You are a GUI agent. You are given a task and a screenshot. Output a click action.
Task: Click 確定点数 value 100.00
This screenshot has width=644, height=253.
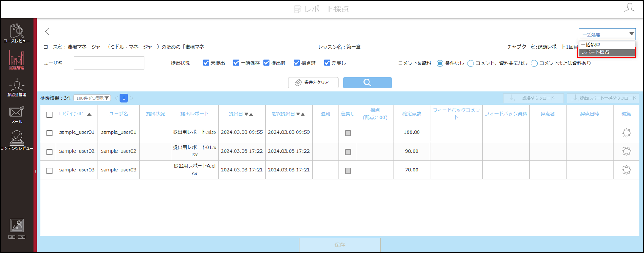412,132
